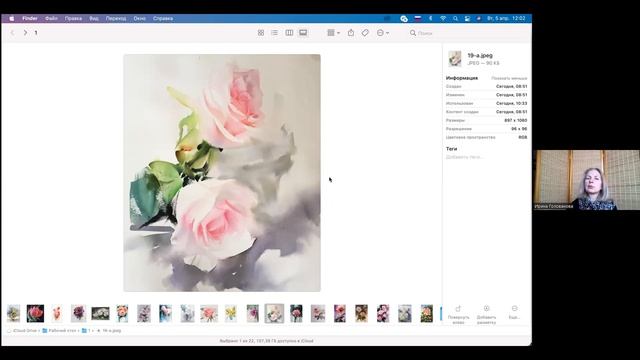Click the 96 x 96 resolution value
640x360 pixels.
(x=519, y=129)
